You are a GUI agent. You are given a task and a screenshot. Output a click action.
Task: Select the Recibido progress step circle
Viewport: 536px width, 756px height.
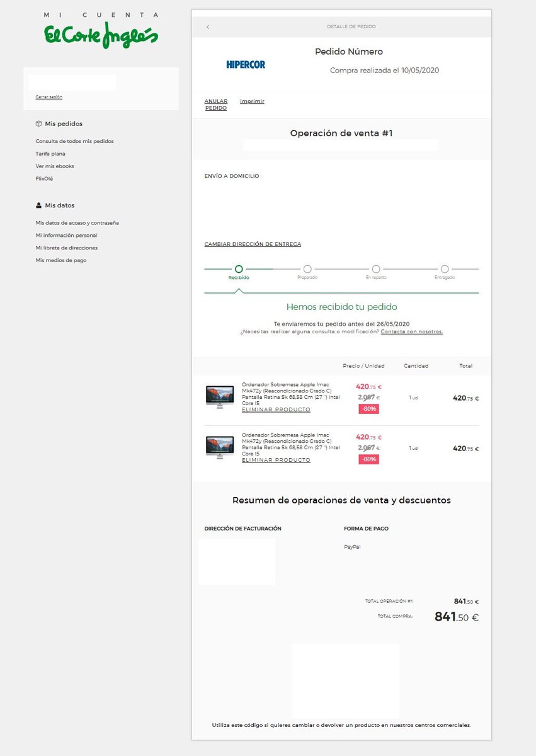239,269
